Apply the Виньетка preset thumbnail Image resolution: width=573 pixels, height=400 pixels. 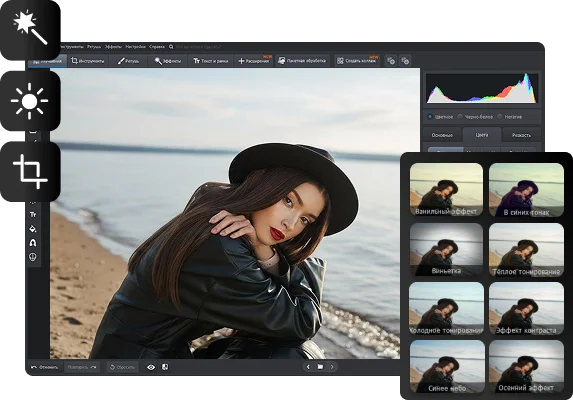(446, 249)
